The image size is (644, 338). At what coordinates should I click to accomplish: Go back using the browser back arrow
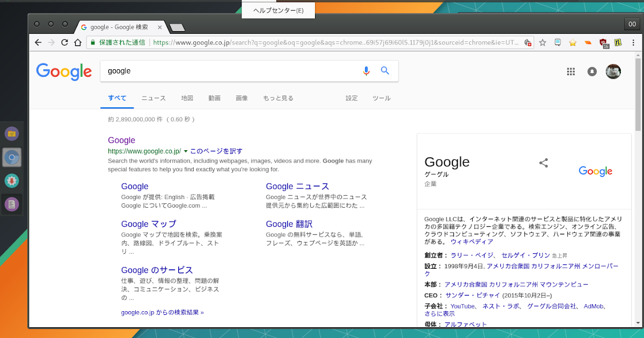pyautogui.click(x=38, y=42)
